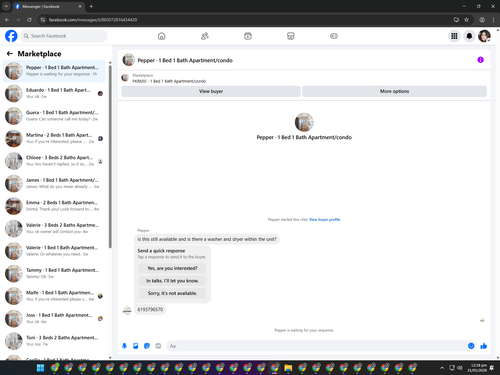500x375 pixels.
Task: Open conversation info purple icon
Action: [x=480, y=60]
